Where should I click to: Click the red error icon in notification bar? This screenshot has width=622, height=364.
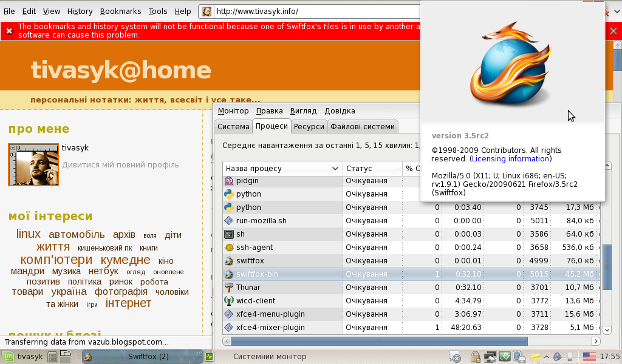point(9,31)
